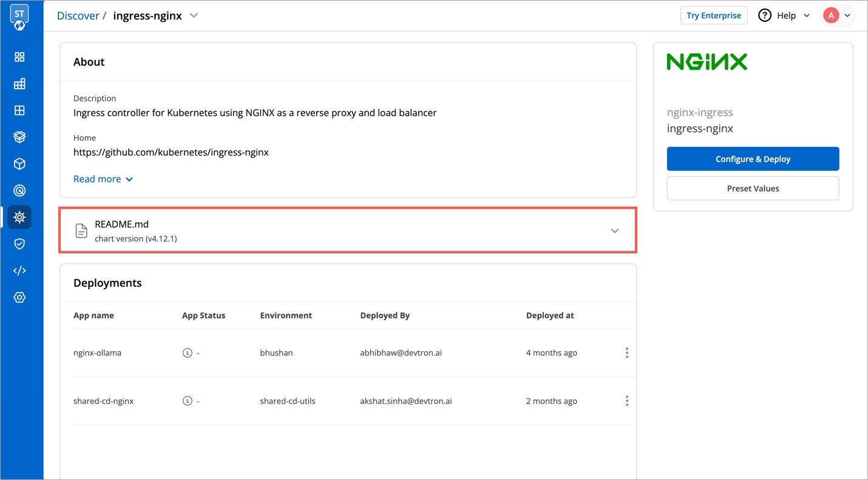Click the Ingress controller description text
The height and width of the screenshot is (480, 868).
click(x=255, y=113)
